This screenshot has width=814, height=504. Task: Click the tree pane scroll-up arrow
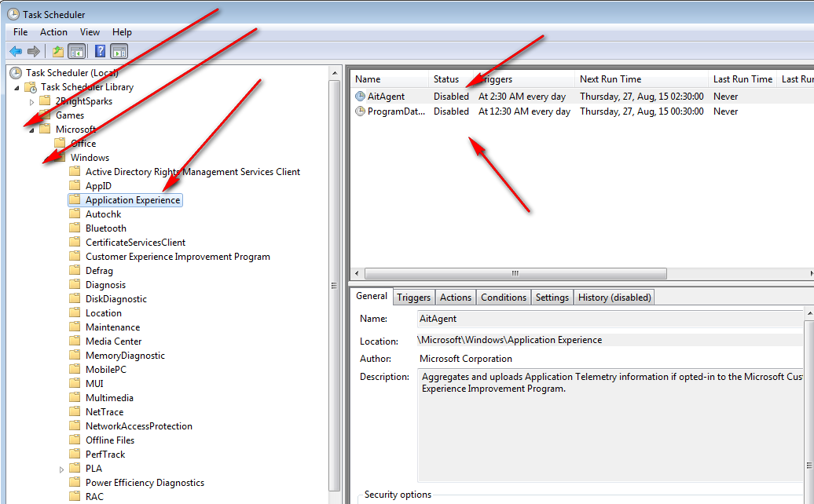(335, 73)
